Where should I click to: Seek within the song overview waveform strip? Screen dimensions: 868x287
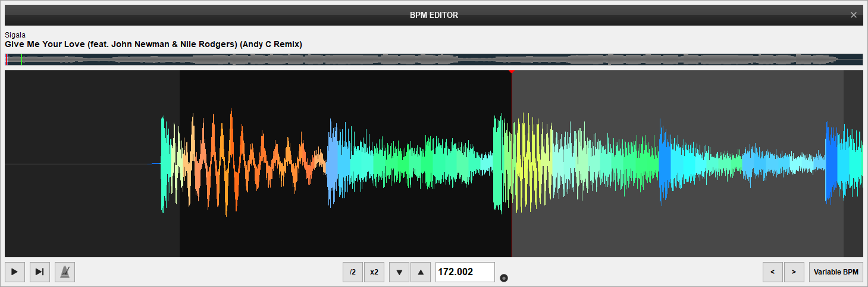[434, 60]
